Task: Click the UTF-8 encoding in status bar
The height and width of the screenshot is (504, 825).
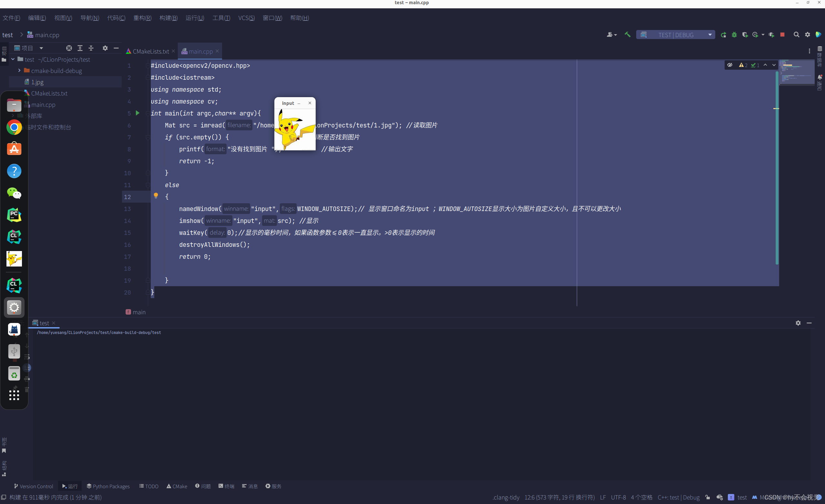Action: 618,497
